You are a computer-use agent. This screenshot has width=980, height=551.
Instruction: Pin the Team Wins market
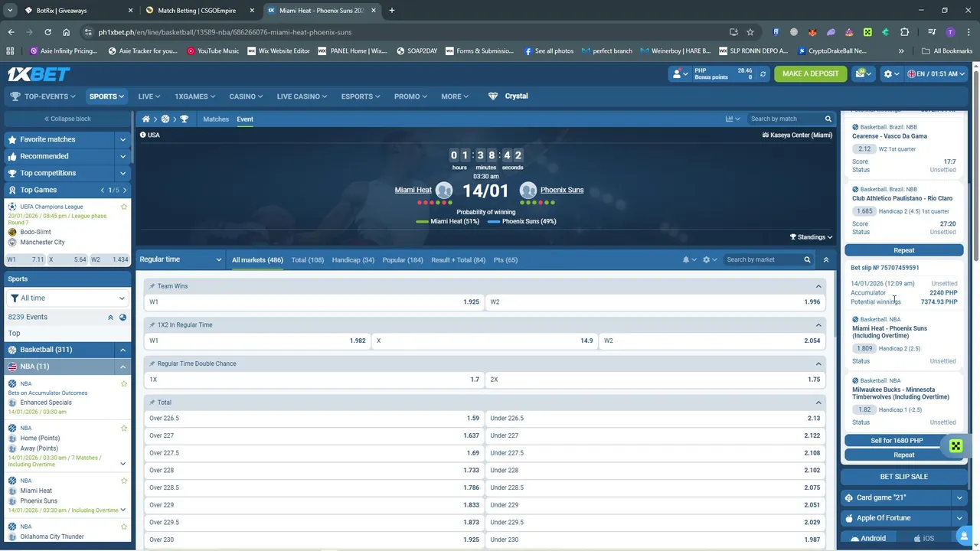[x=152, y=286]
